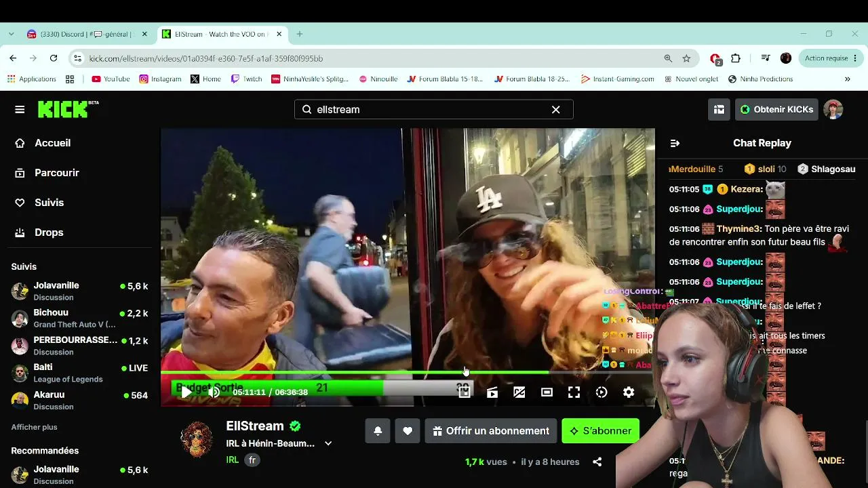Open Balti League of Legends channel
The height and width of the screenshot is (488, 868).
pyautogui.click(x=80, y=373)
